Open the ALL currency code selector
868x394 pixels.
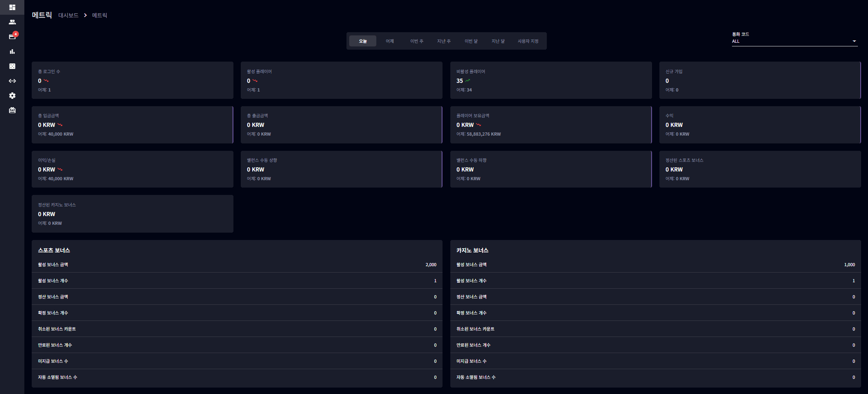click(794, 41)
